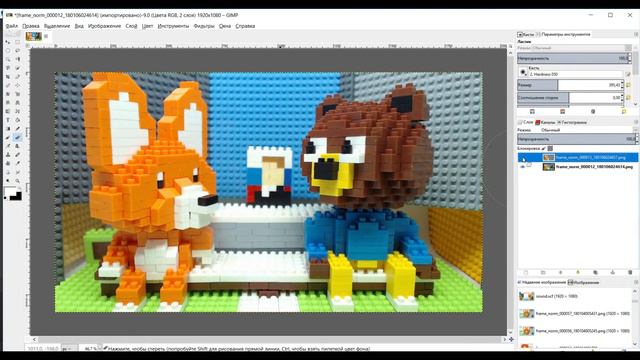Toggle visibility of the selected top layer
The image size is (640, 360).
(x=522, y=158)
